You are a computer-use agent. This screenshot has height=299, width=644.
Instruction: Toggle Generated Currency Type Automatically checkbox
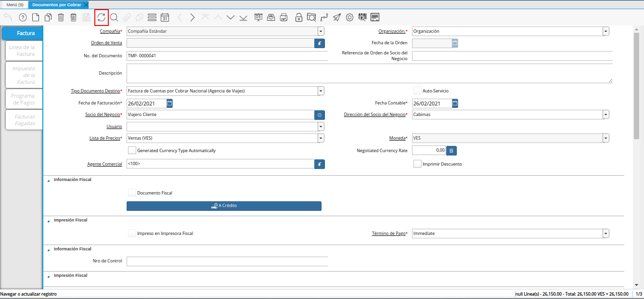coord(132,150)
